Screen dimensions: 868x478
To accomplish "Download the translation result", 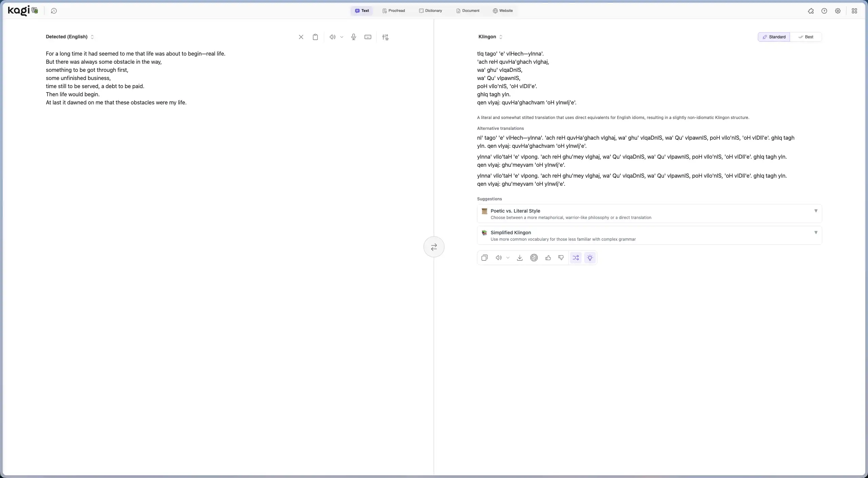I will point(519,258).
